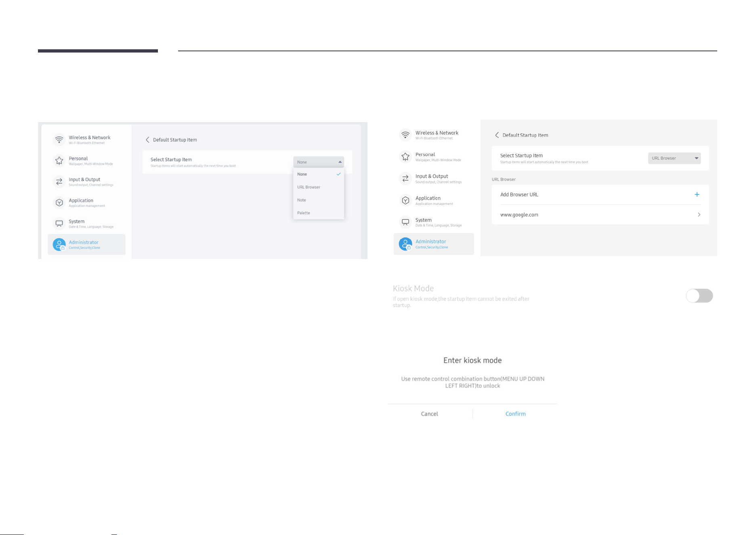
Task: Click System monitor icon in right screenshot
Action: pos(405,222)
